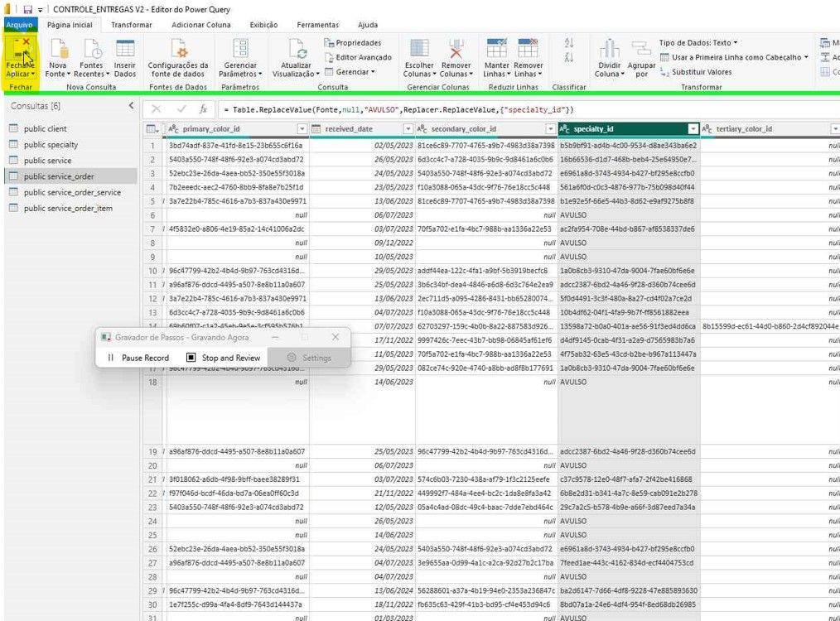840x621 pixels.
Task: Open the Ajuda tab
Action: point(368,25)
